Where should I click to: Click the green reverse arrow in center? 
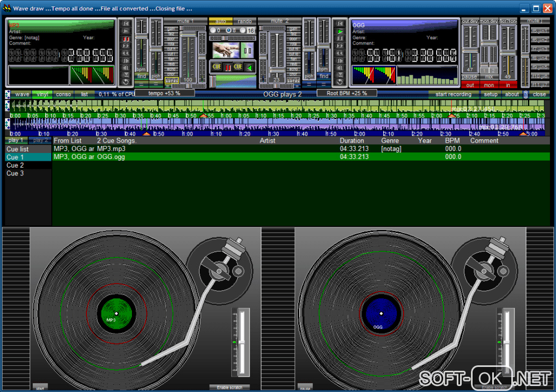pos(249,68)
